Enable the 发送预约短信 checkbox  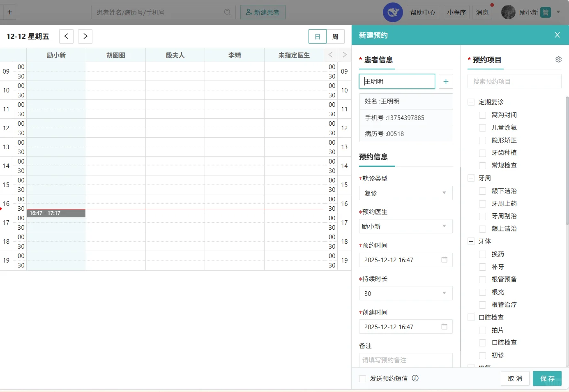(x=362, y=378)
